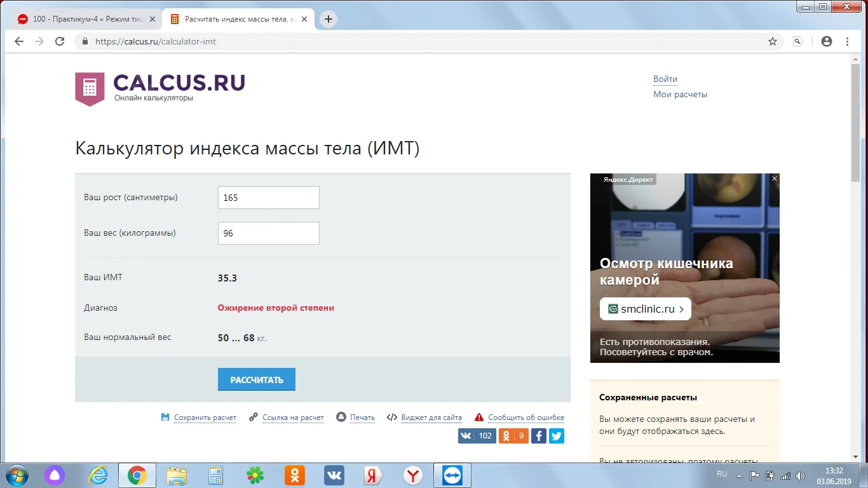Click normal weight range '50 ... 68'
The width and height of the screenshot is (868, 488).
click(x=236, y=338)
